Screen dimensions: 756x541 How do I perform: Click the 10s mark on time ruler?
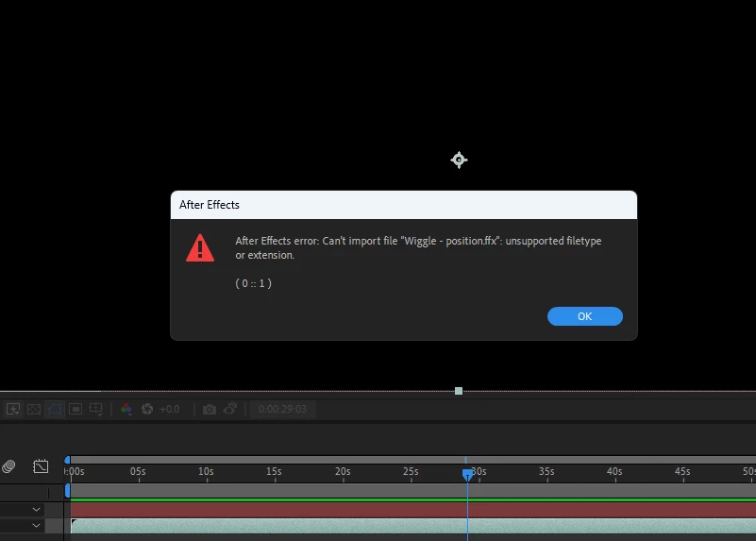206,471
